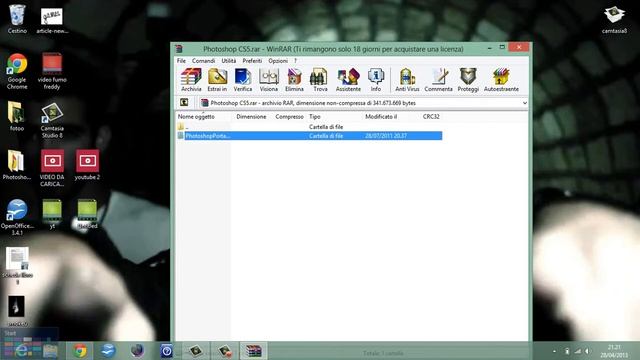Click the Visiona view icon
Screen dimensions: 640x360
[x=269, y=80]
